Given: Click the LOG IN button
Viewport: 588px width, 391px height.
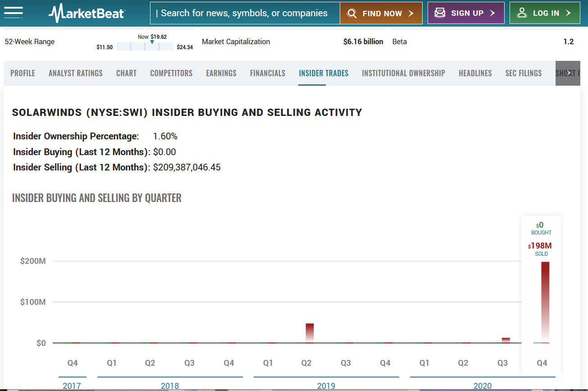Looking at the screenshot, I should click(x=545, y=13).
